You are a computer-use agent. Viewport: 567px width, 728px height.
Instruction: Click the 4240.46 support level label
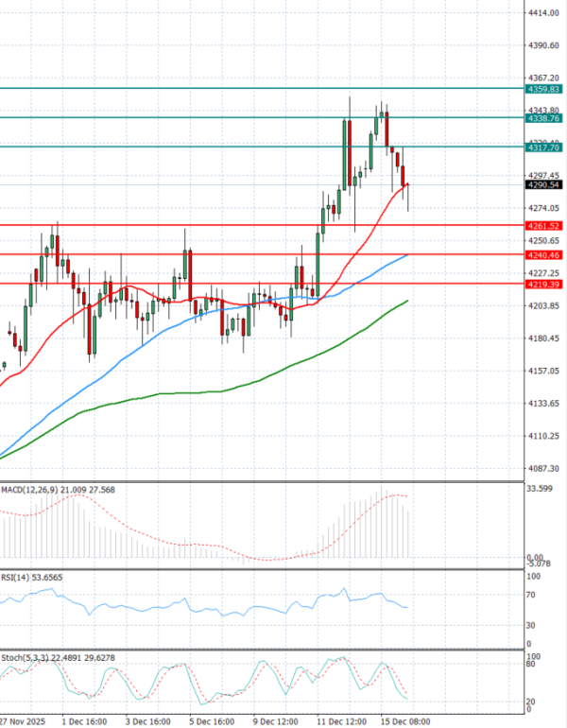click(x=544, y=255)
